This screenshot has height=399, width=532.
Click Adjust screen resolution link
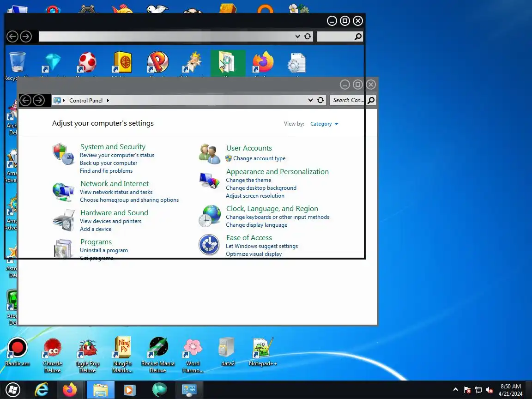pyautogui.click(x=255, y=196)
